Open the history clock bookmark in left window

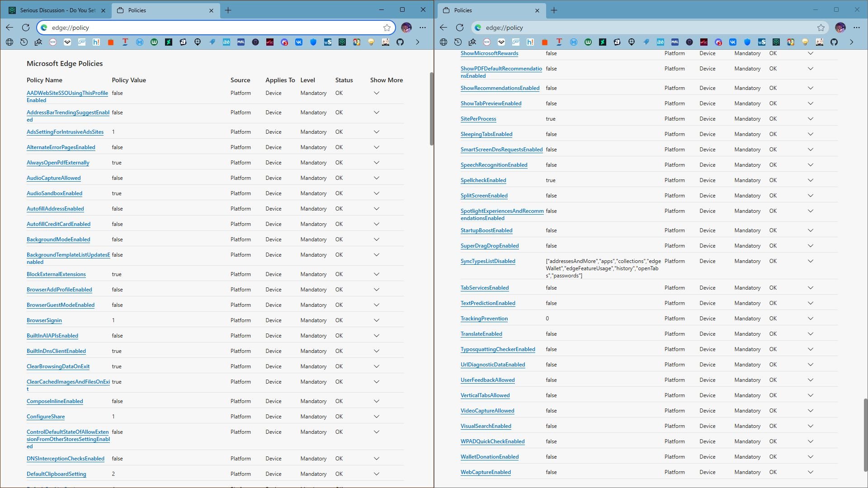[x=24, y=42]
